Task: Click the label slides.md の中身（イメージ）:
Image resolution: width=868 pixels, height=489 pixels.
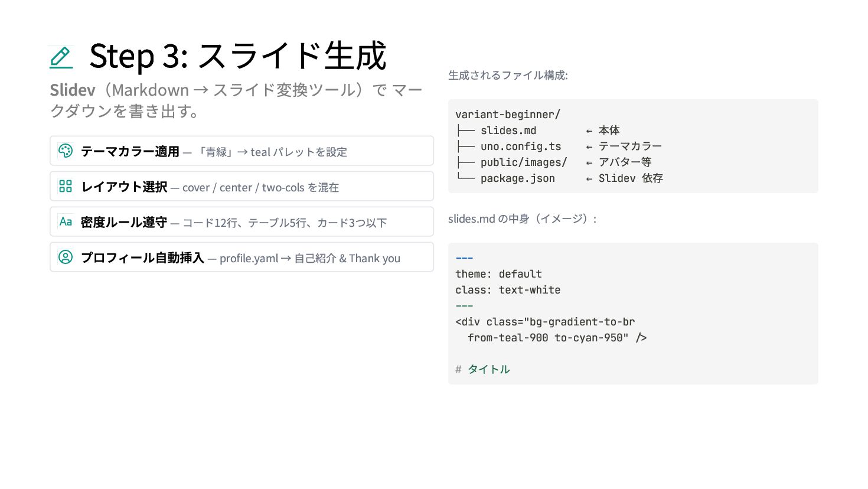Action: pyautogui.click(x=523, y=219)
